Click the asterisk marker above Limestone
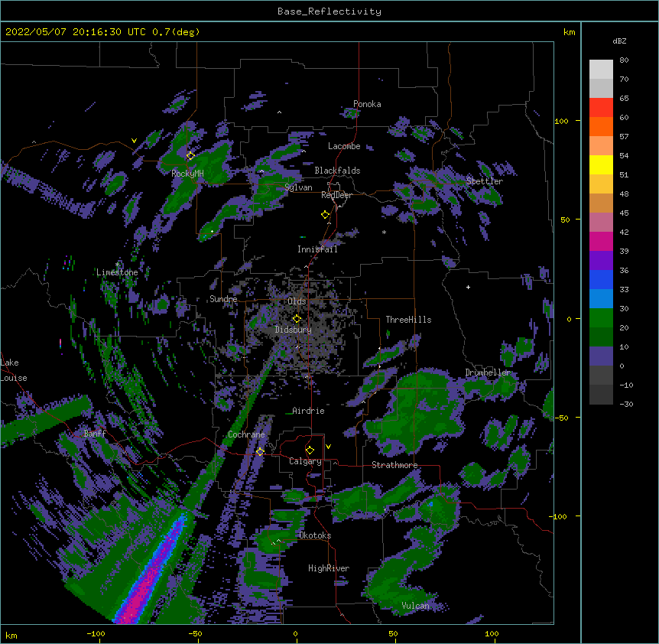The width and height of the screenshot is (659, 644). click(x=117, y=265)
